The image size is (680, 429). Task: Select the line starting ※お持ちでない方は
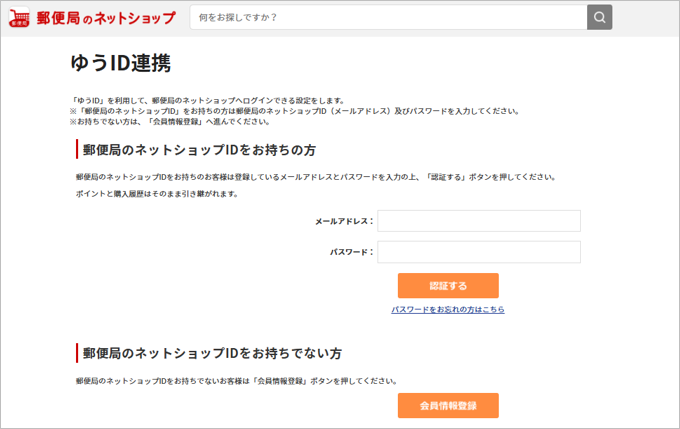tap(170, 122)
